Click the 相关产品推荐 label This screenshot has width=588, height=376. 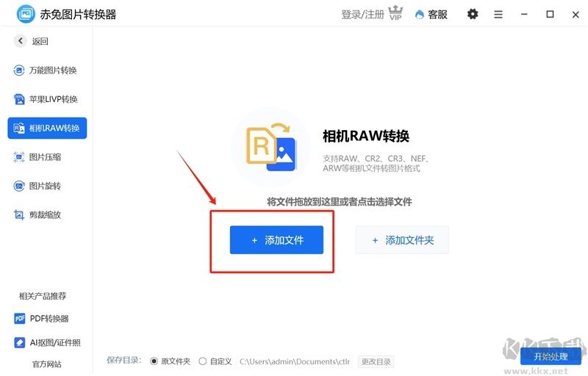(x=43, y=296)
